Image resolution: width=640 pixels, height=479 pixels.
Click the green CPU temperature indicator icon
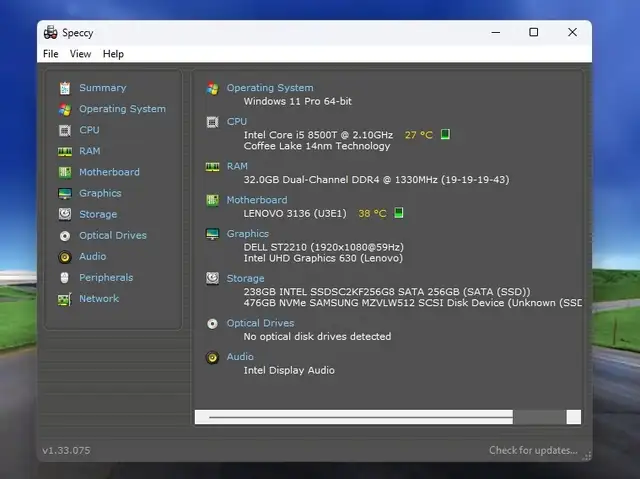coord(445,134)
